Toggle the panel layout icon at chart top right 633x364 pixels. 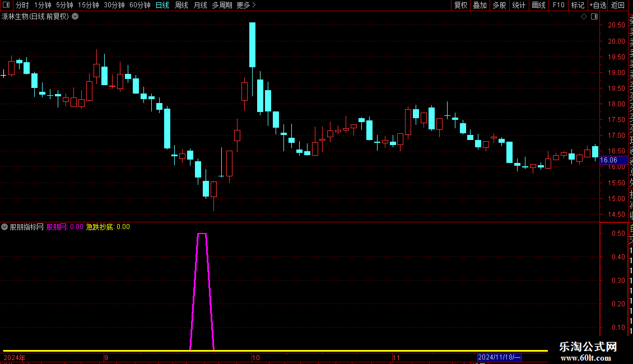(594, 17)
